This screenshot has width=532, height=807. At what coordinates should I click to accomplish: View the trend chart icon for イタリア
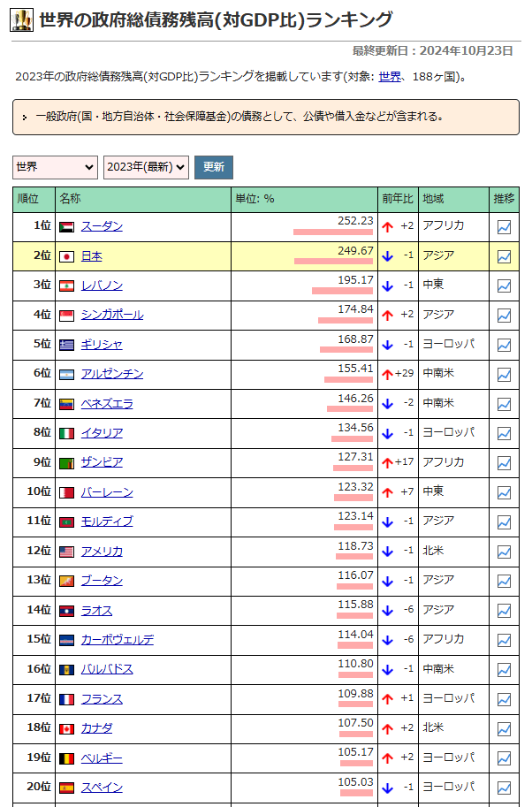point(504,433)
